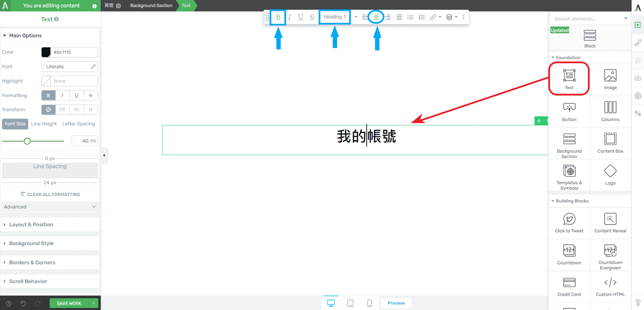Set Transform to lowercase tt
Viewport: 644px width, 310px height.
pyautogui.click(x=91, y=110)
